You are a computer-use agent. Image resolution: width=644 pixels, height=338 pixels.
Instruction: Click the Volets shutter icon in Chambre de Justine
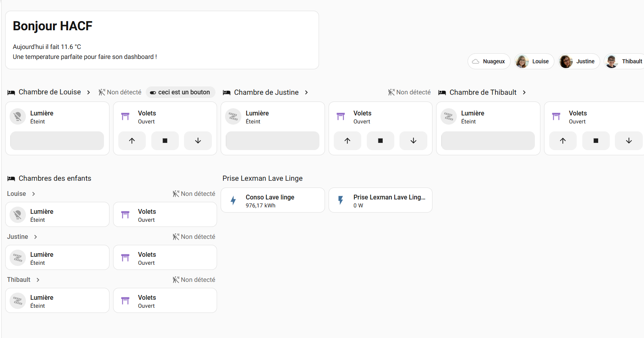341,117
